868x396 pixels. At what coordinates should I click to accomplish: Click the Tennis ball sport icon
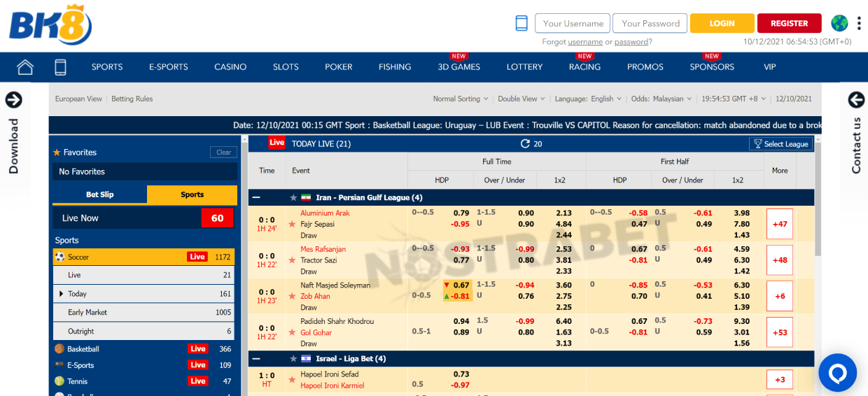59,381
